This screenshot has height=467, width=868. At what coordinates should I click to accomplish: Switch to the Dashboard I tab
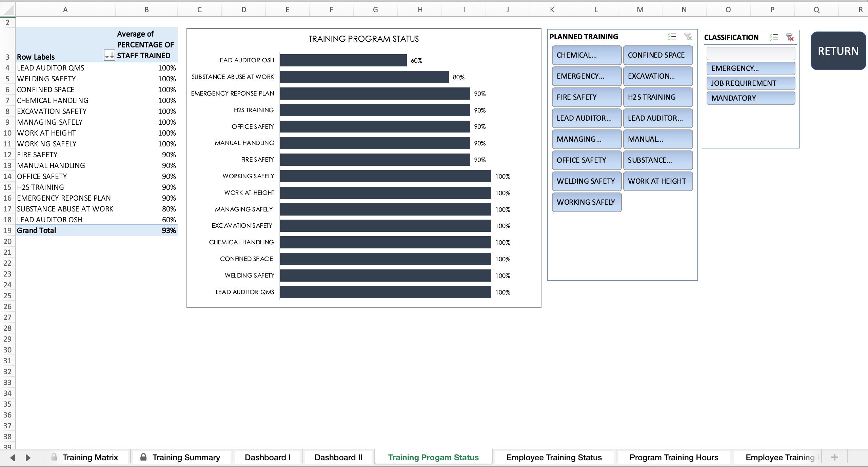pyautogui.click(x=268, y=457)
